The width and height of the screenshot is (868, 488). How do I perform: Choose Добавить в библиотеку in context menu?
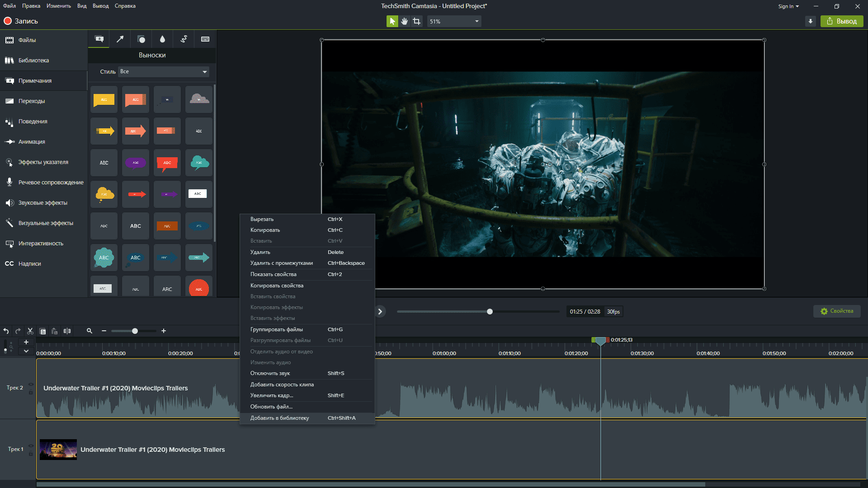pos(307,418)
